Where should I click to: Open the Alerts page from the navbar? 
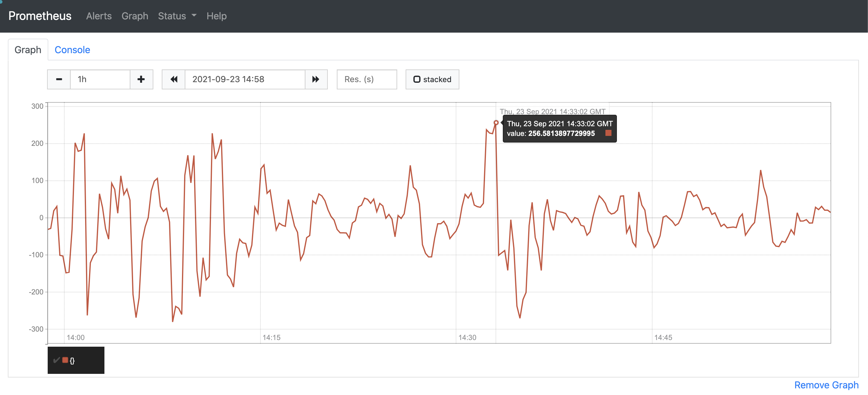[99, 16]
